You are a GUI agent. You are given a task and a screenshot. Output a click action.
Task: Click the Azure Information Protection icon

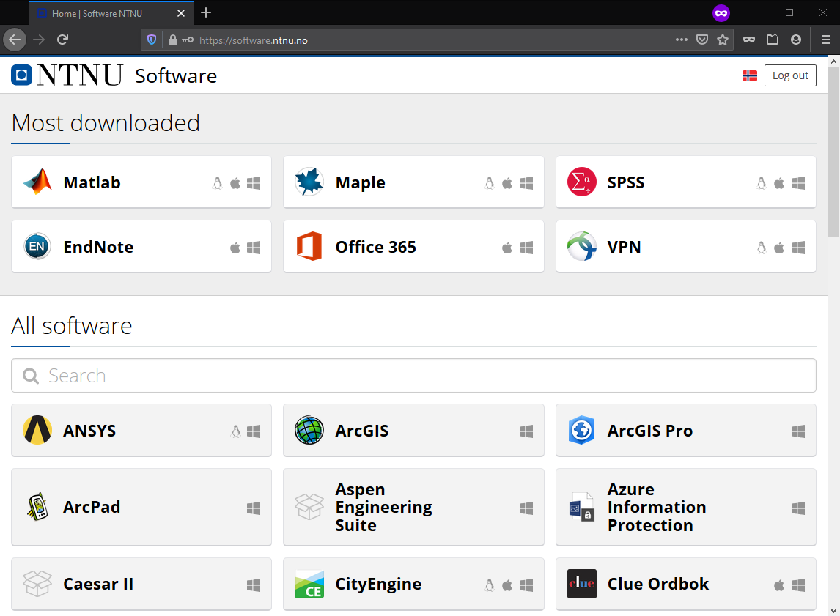pyautogui.click(x=582, y=507)
